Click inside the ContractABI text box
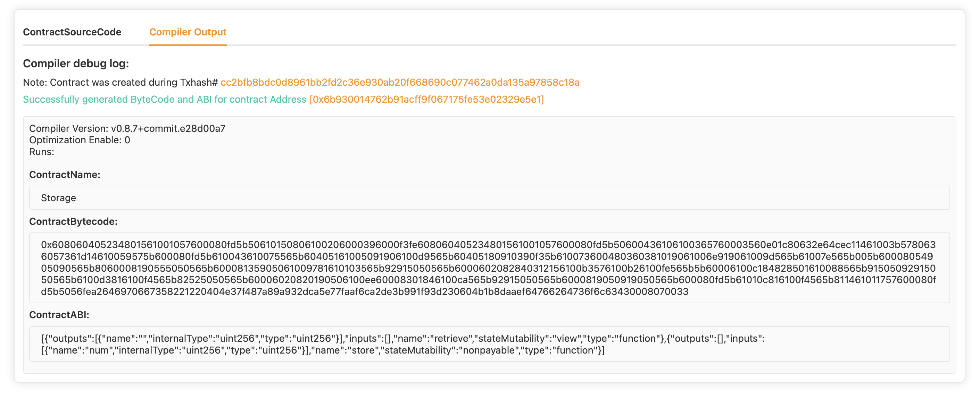The image size is (980, 399). point(489,344)
